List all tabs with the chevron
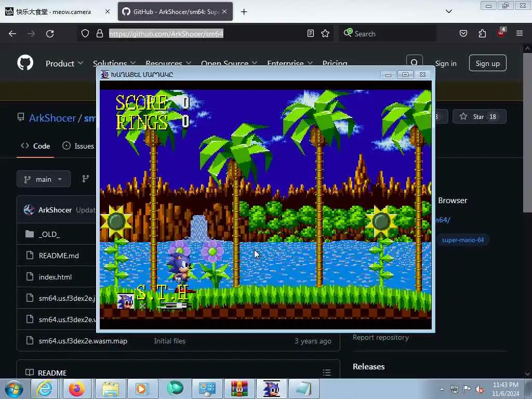Screen dimensions: 532x399 point(448,11)
